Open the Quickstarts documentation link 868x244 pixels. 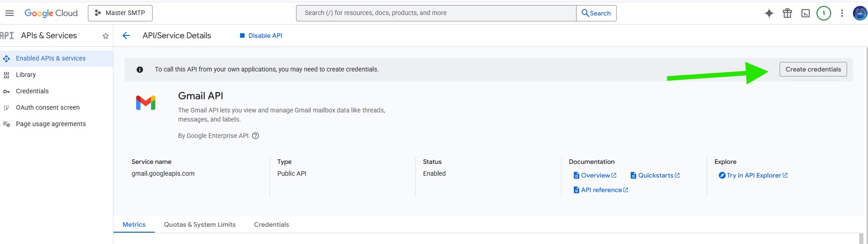click(x=655, y=175)
